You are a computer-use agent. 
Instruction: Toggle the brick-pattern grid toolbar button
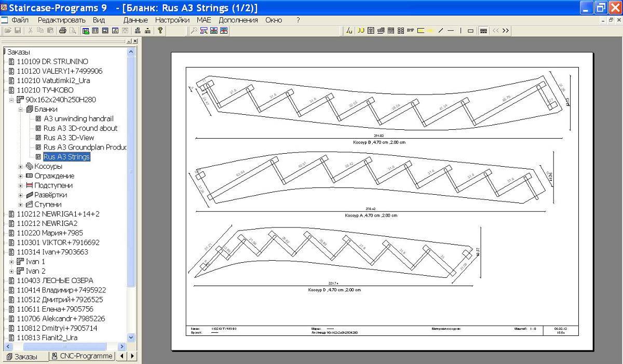pos(483,31)
